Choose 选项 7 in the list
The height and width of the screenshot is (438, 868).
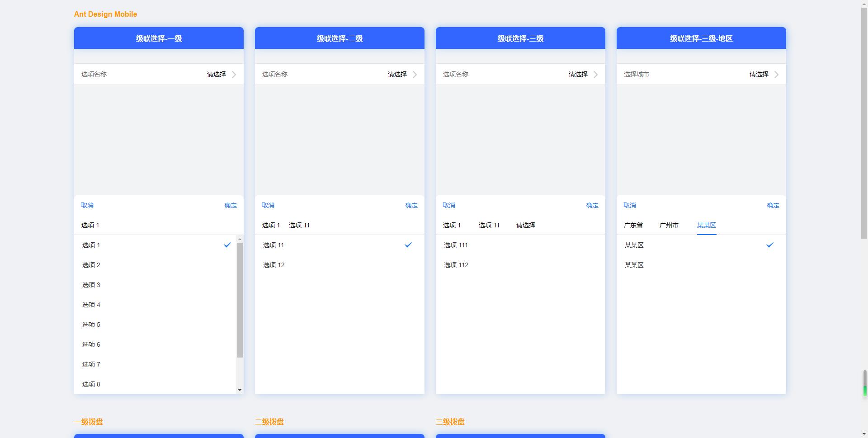pyautogui.click(x=155, y=364)
